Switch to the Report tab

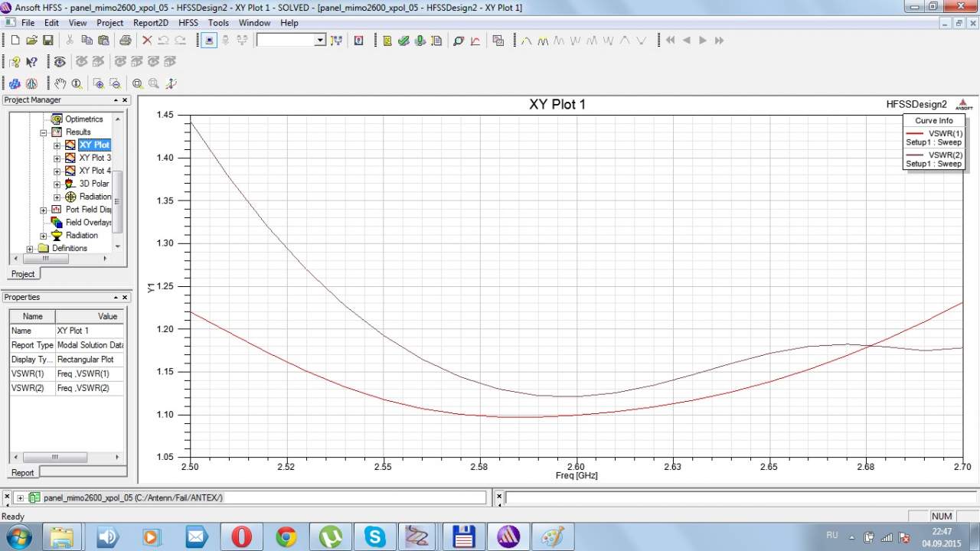[x=22, y=472]
